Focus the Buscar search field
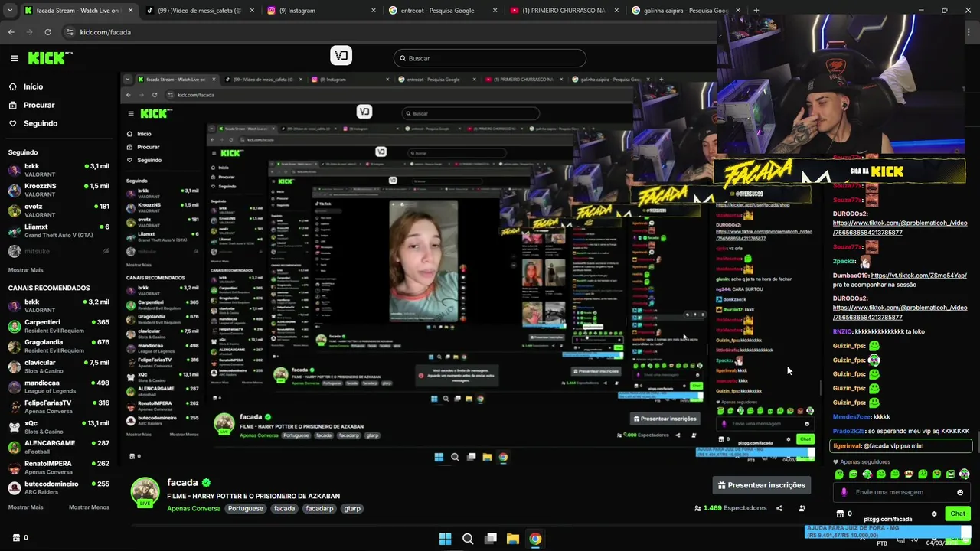Screen dimensions: 980x551 pyautogui.click(x=490, y=58)
